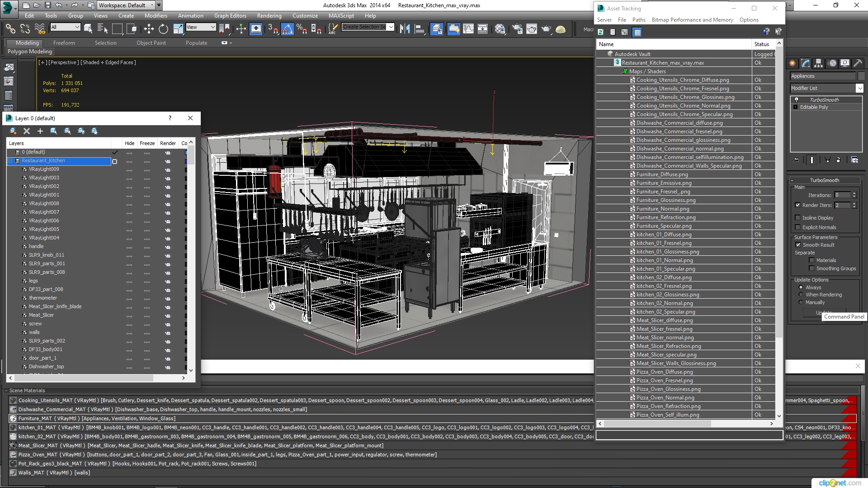Toggle TurboSmooth modifier lightbulb visibility
Viewport: 868px width, 488px height.
797,100
